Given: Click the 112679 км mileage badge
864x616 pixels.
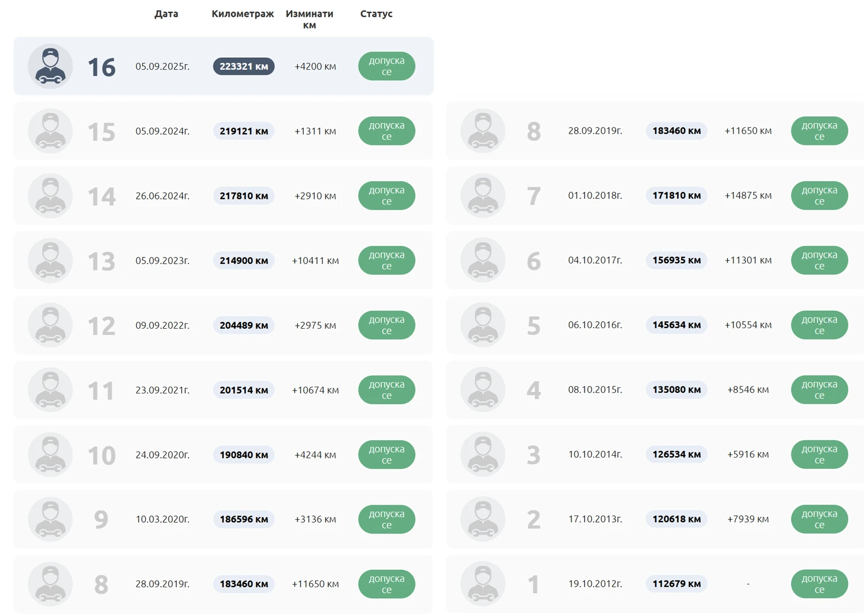Looking at the screenshot, I should click(676, 583).
